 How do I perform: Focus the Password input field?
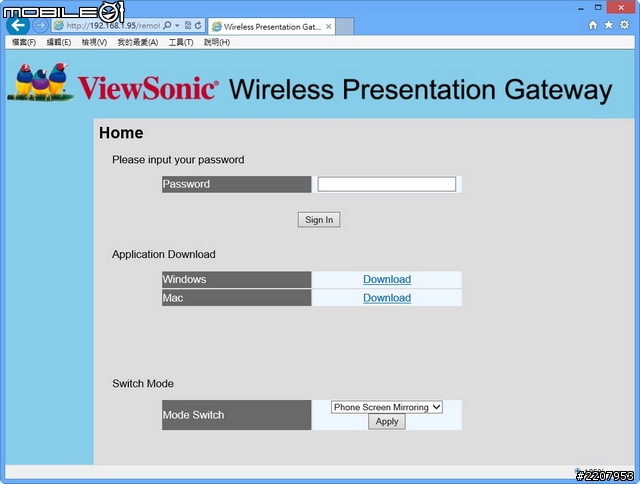tap(387, 184)
